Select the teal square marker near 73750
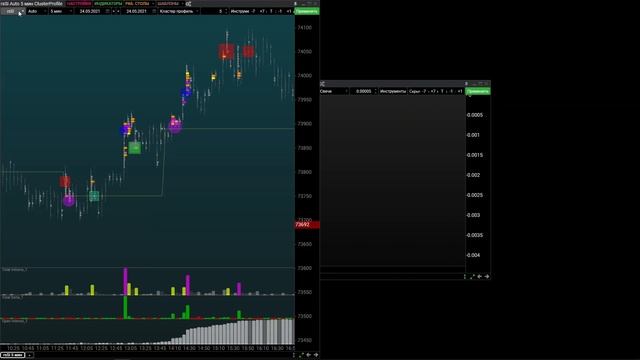The width and height of the screenshot is (640, 360). click(94, 196)
